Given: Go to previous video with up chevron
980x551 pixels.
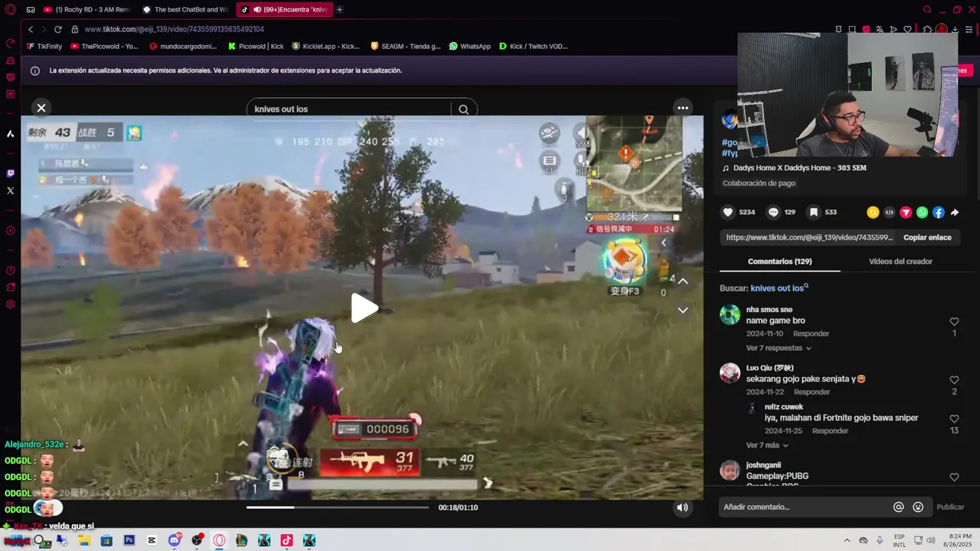Looking at the screenshot, I should click(683, 281).
